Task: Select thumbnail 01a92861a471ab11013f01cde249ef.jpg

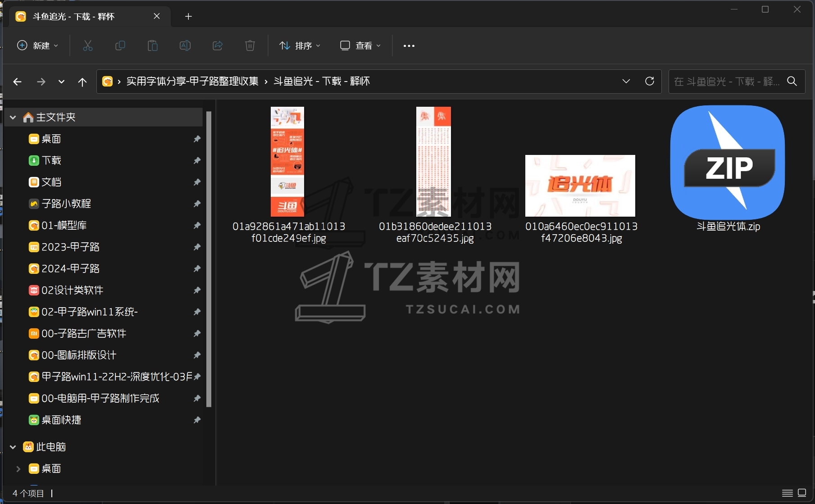Action: pos(287,162)
